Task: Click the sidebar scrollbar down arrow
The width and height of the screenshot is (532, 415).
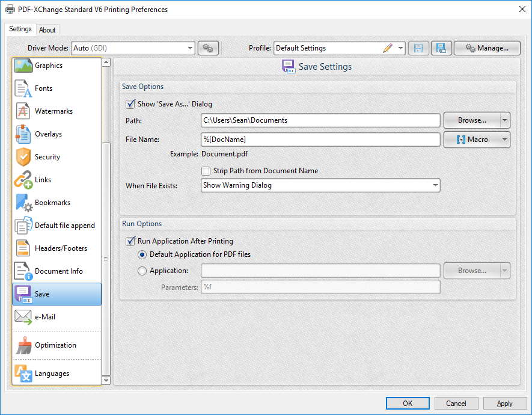Action: [106, 380]
